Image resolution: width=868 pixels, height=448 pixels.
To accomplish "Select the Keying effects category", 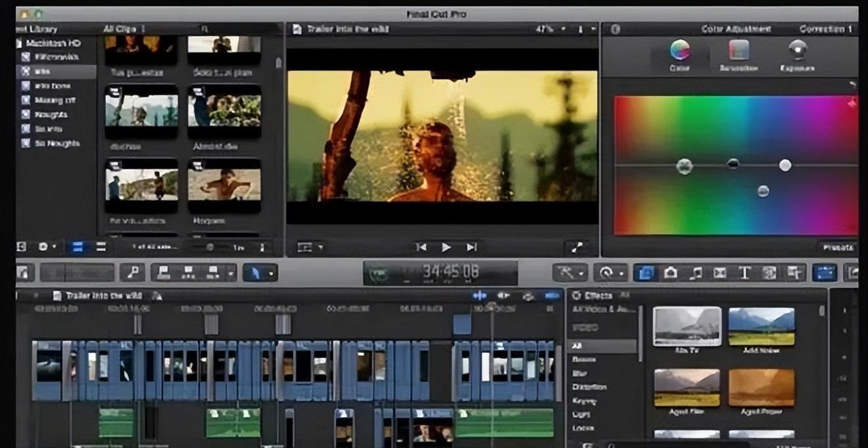I will pyautogui.click(x=584, y=401).
